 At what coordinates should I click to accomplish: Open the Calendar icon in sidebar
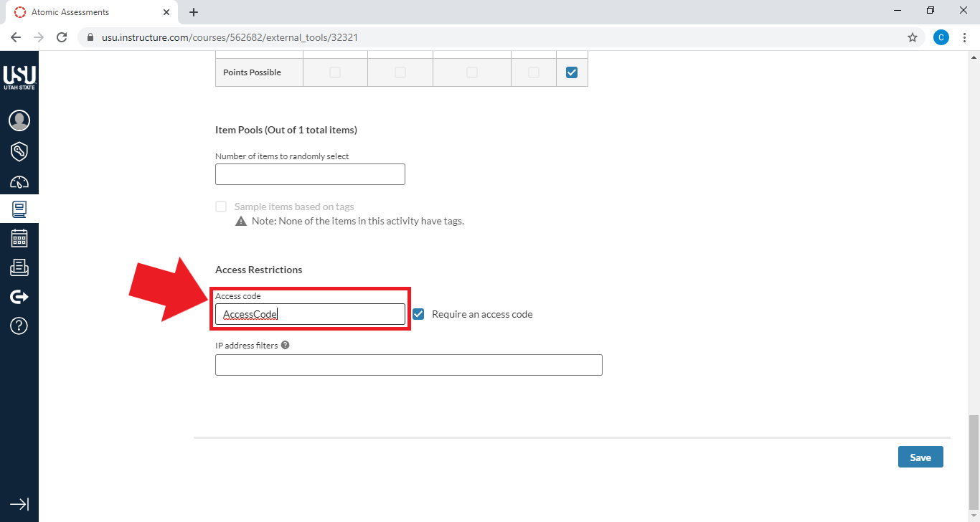19,237
